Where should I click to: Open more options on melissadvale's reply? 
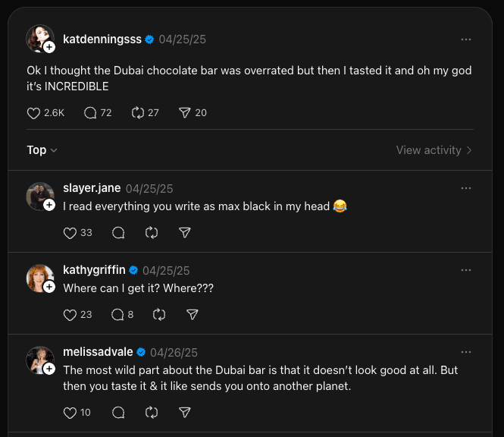466,352
